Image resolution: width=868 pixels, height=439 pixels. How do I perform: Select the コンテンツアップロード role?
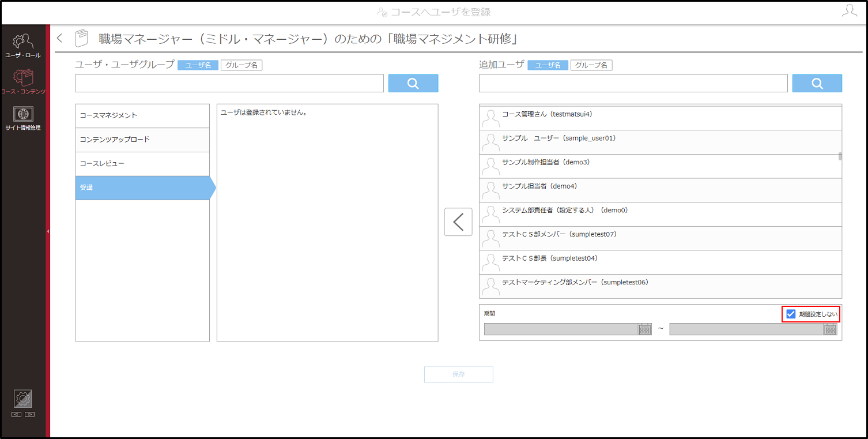(x=142, y=140)
